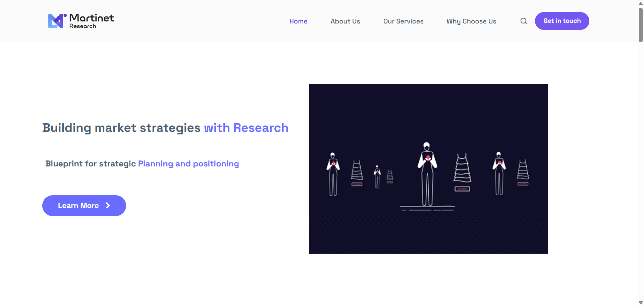Click the far-right dress icon in the animation
The width and height of the screenshot is (644, 306).
[523, 170]
